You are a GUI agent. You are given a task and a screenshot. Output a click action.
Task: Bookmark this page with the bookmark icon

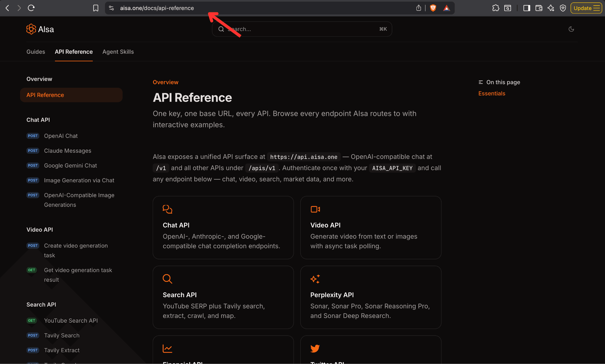click(x=96, y=8)
